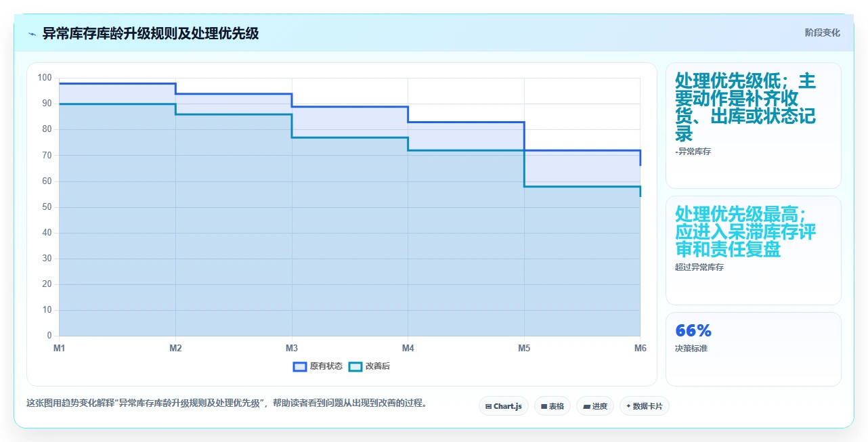Toggle the 原有状态 legend series
This screenshot has height=442, width=868.
(318, 366)
